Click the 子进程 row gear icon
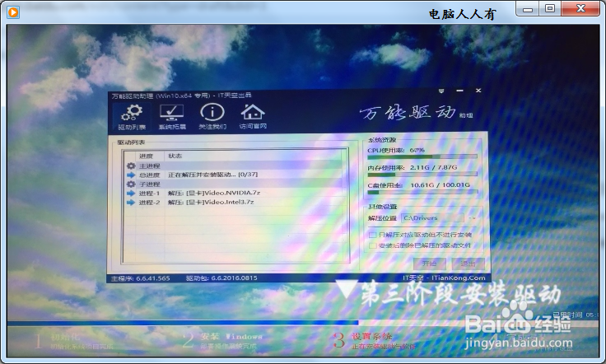This screenshot has height=364, width=606. coord(131,184)
